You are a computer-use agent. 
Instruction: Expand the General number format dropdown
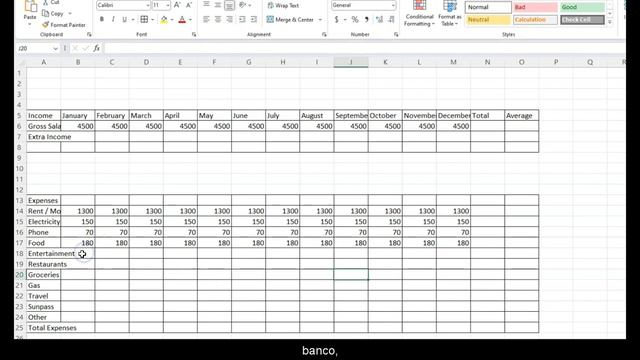393,5
